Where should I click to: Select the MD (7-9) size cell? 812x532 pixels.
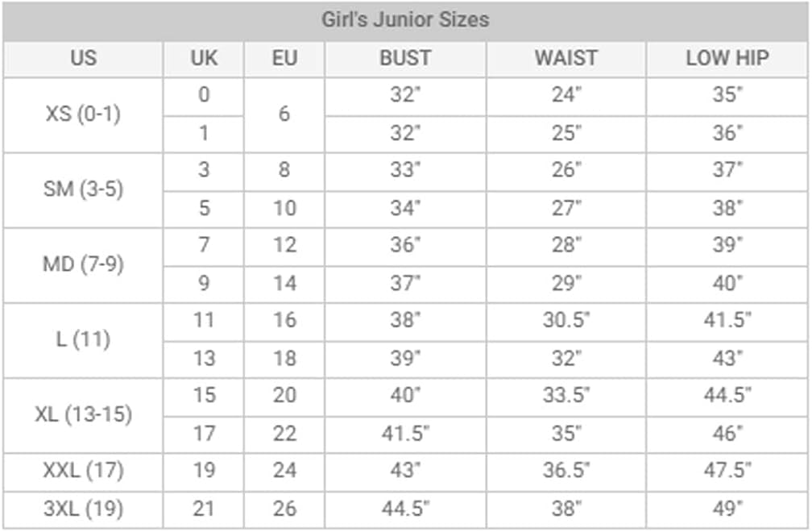83,264
